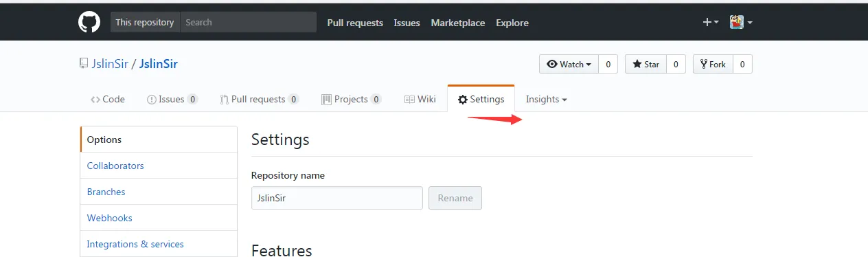
Task: Select the Settings page heading text
Action: tap(280, 139)
